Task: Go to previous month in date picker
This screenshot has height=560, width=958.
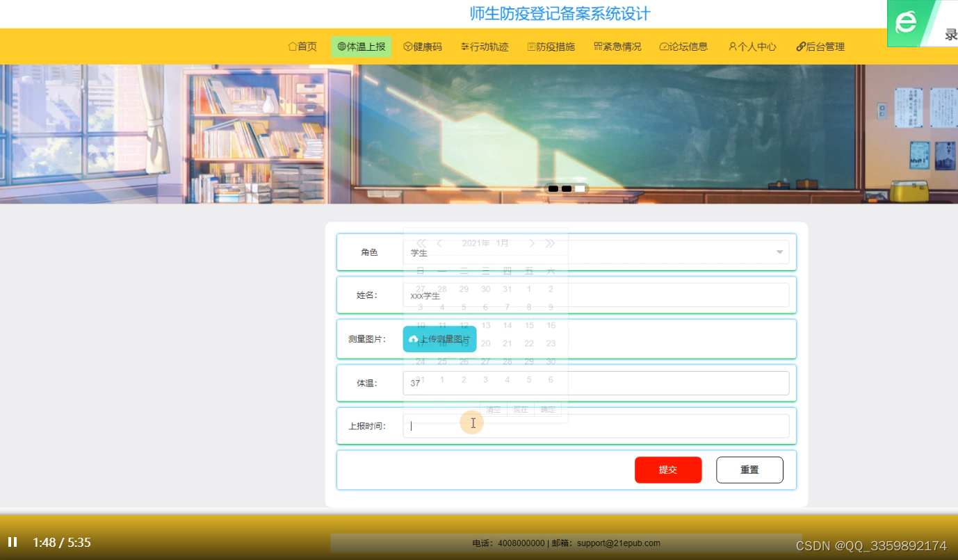Action: (x=439, y=243)
